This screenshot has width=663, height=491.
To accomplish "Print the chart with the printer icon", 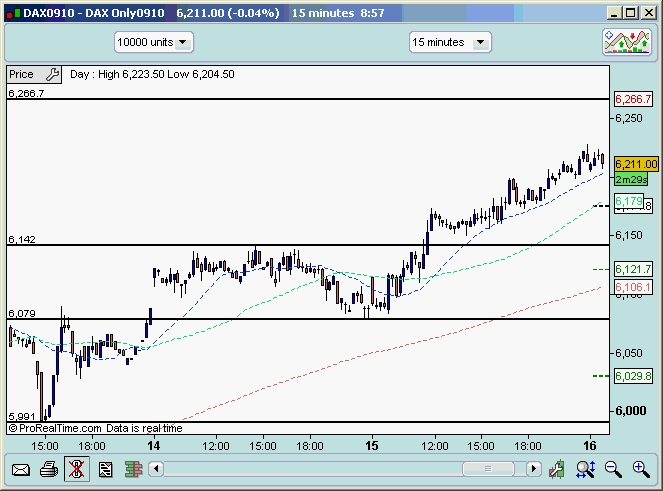I will [49, 469].
